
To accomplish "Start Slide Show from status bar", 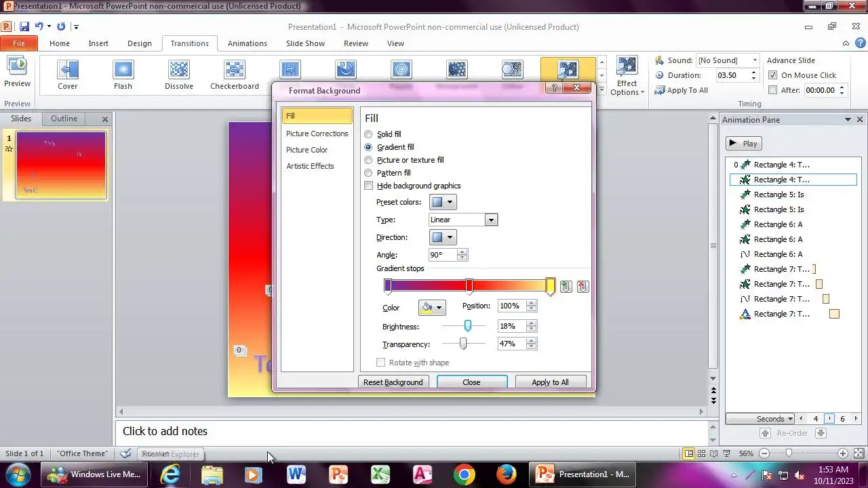I will point(727,453).
